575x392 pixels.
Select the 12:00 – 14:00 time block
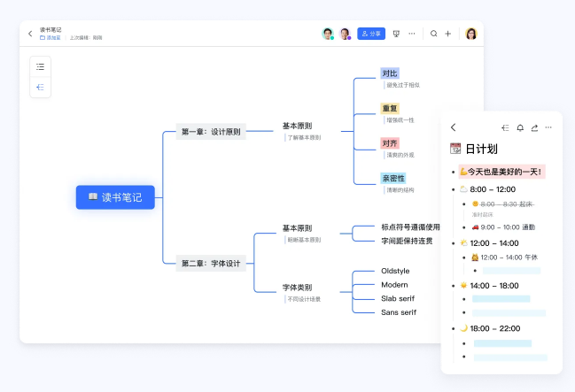tap(494, 243)
